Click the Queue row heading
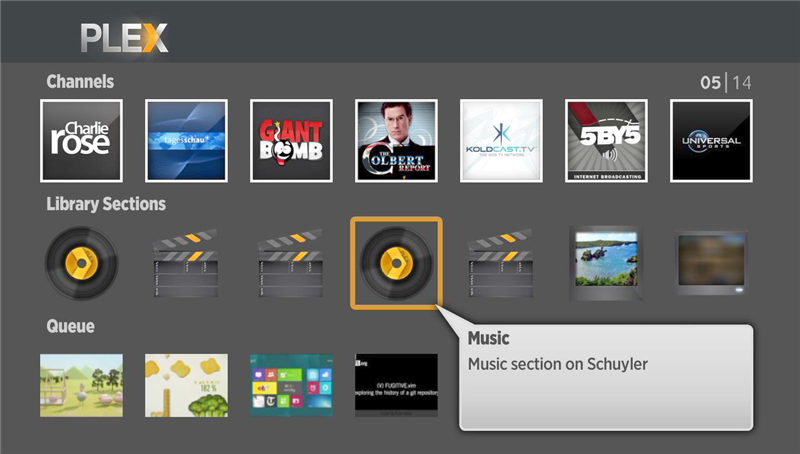The image size is (800, 454). pyautogui.click(x=70, y=326)
